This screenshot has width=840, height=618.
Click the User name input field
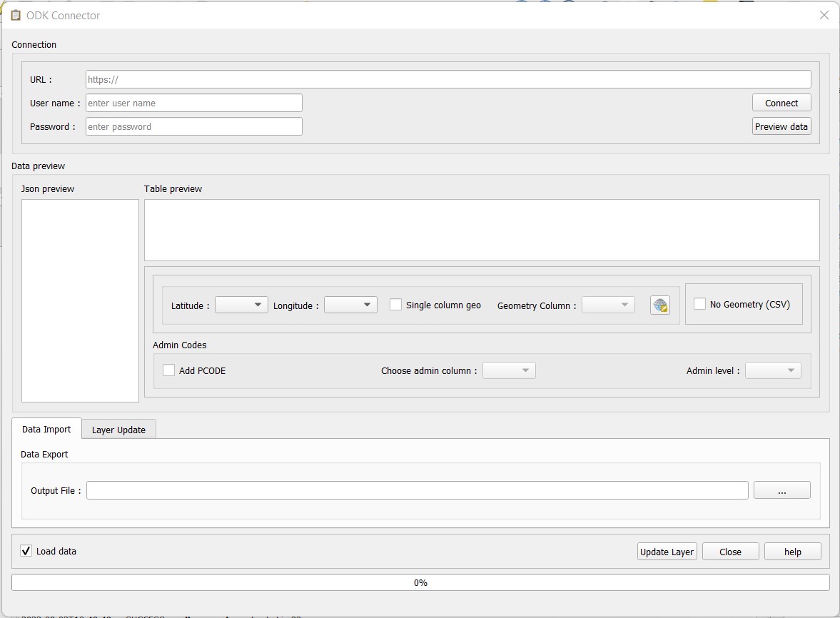tap(194, 103)
